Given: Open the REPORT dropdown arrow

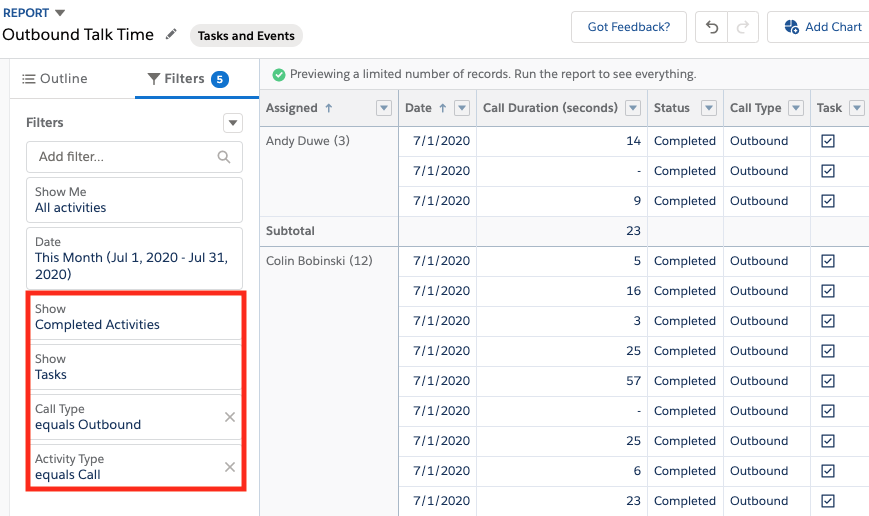Looking at the screenshot, I should tap(60, 13).
